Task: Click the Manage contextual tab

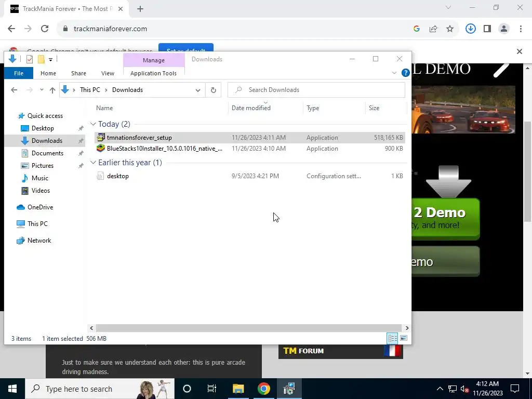Action: 154,60
